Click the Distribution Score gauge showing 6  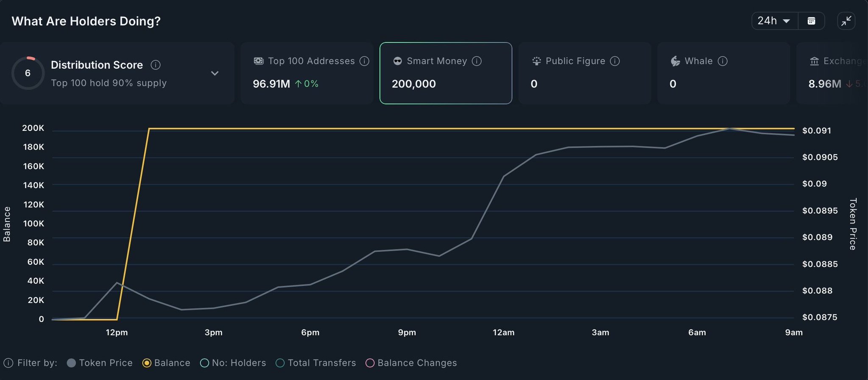point(28,73)
